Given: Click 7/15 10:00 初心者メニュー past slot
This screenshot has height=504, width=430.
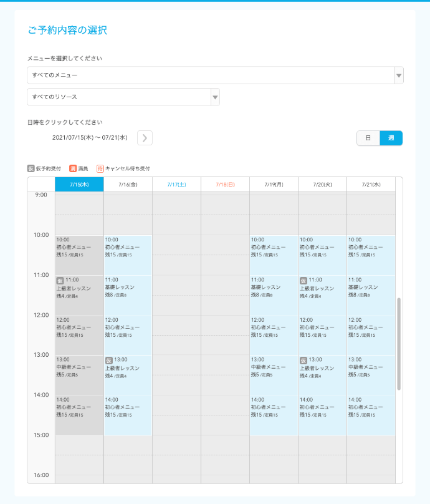Looking at the screenshot, I should (79, 255).
